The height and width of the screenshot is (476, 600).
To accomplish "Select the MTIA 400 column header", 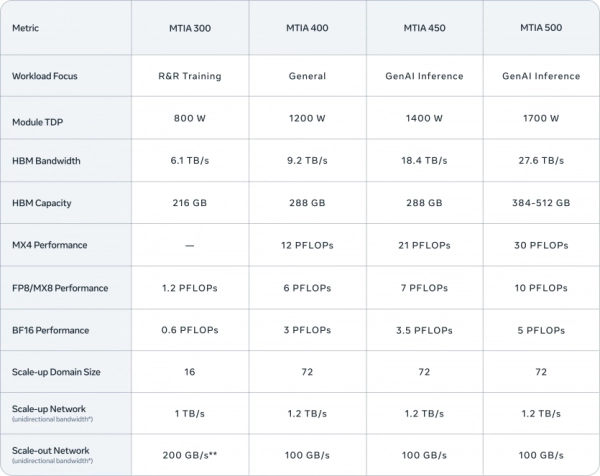I will 306,29.
